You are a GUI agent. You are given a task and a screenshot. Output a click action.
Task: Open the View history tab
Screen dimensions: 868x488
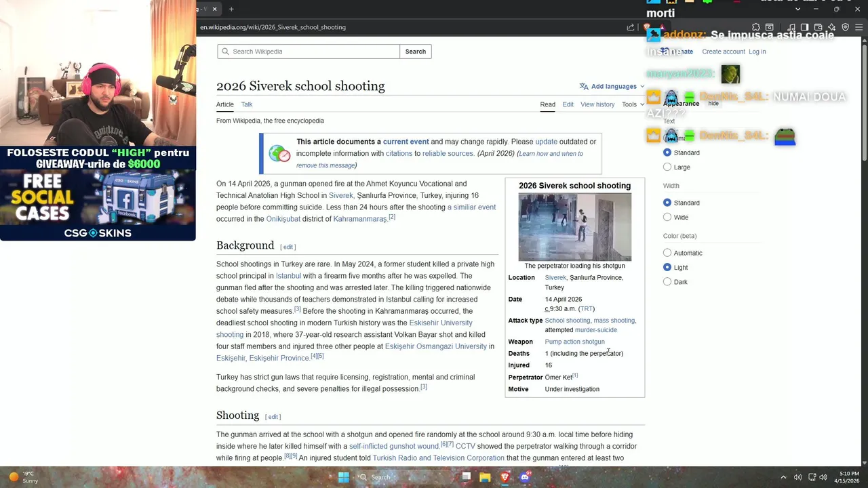pyautogui.click(x=597, y=104)
